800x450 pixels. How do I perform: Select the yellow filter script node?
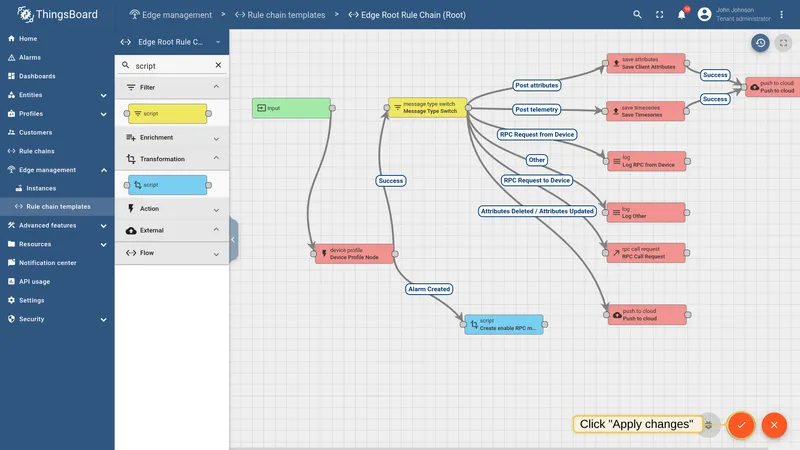[168, 114]
